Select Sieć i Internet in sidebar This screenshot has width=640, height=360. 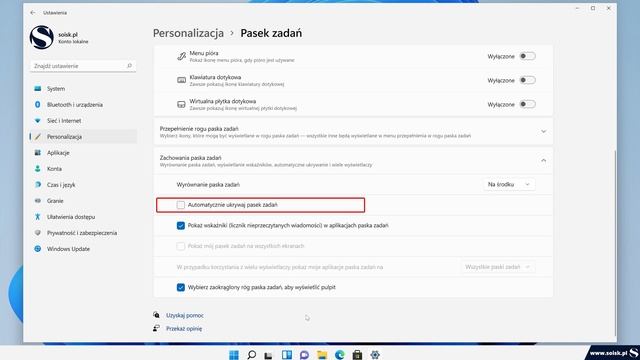83,121
